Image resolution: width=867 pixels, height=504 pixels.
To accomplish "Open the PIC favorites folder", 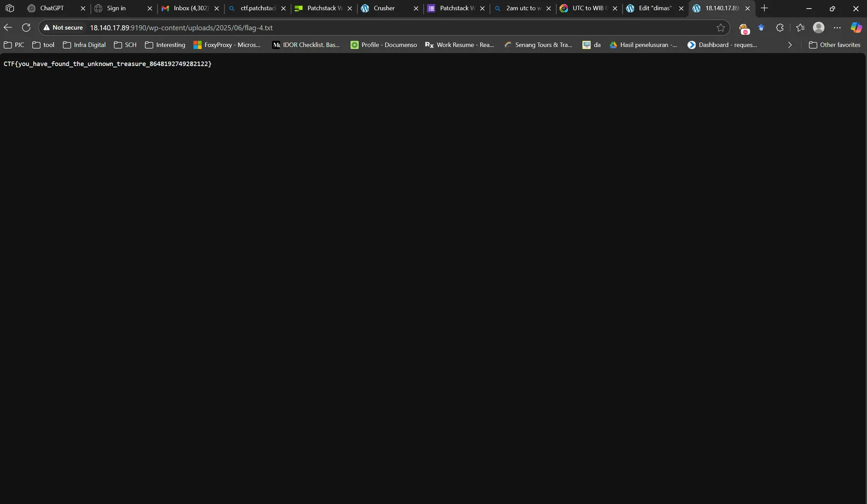I will (x=14, y=45).
